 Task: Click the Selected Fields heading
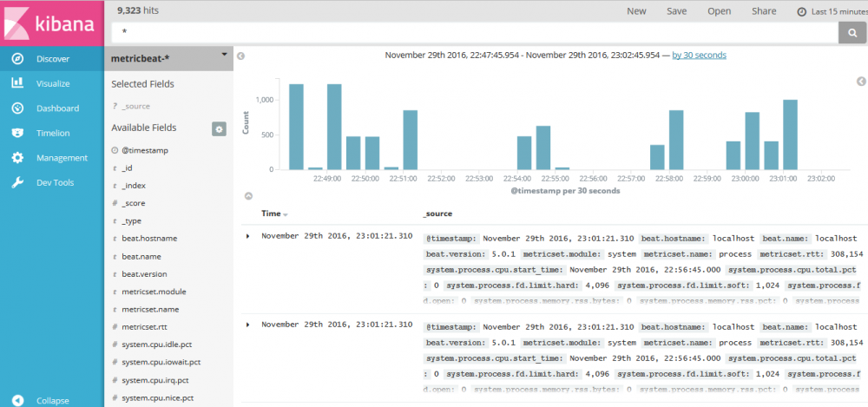pos(143,84)
